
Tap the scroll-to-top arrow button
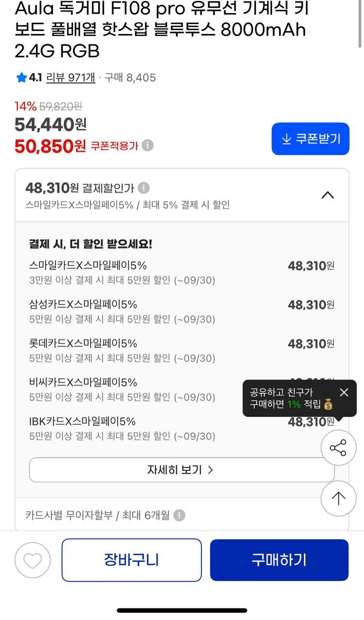pyautogui.click(x=338, y=498)
